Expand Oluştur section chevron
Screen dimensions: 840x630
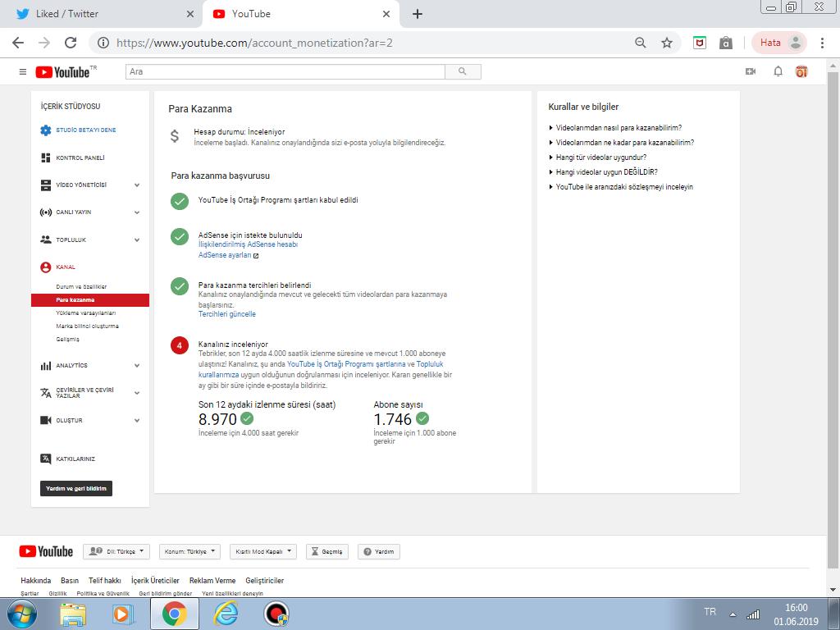137,420
